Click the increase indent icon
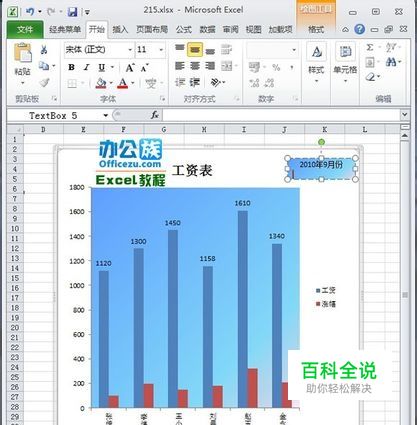The width and height of the screenshot is (417, 425). [195, 82]
